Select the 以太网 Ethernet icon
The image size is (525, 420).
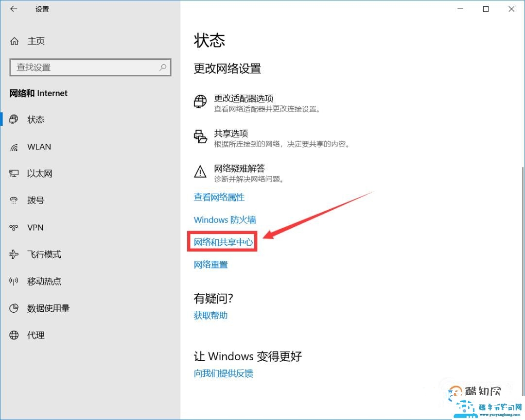[x=14, y=173]
